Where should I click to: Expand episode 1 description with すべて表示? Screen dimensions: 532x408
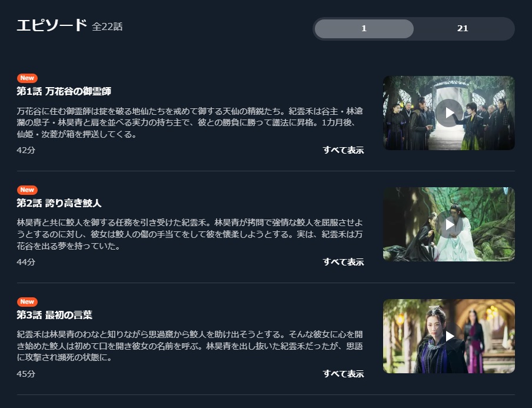click(343, 150)
